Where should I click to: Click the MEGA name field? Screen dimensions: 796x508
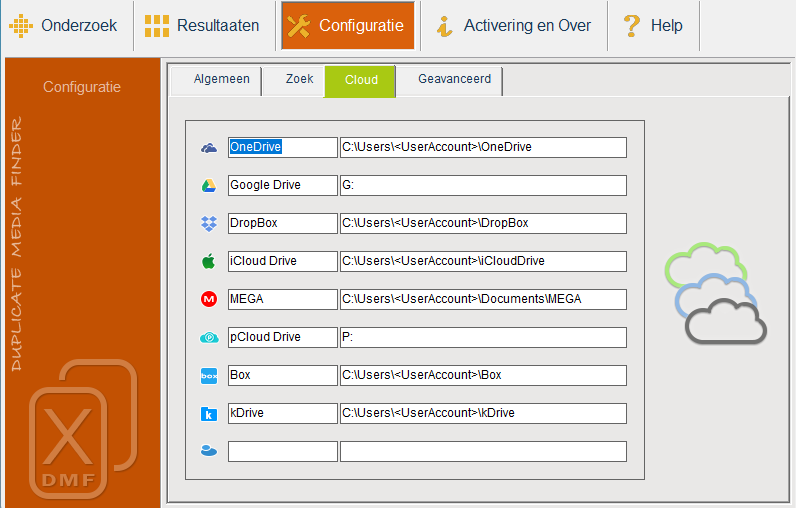(283, 299)
